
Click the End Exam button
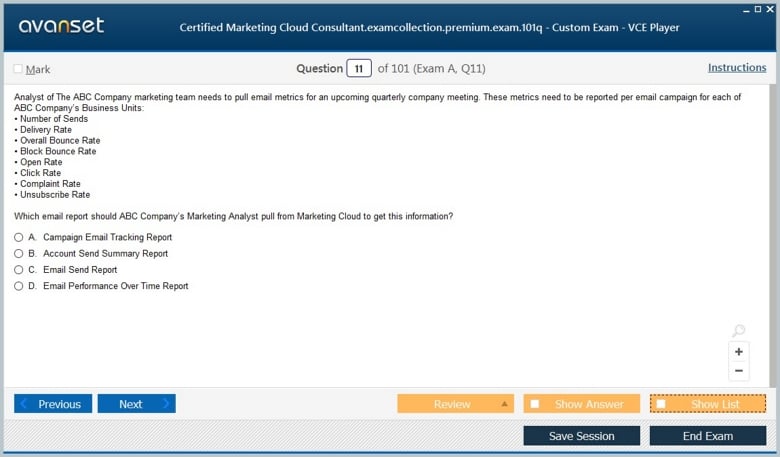pyautogui.click(x=707, y=436)
